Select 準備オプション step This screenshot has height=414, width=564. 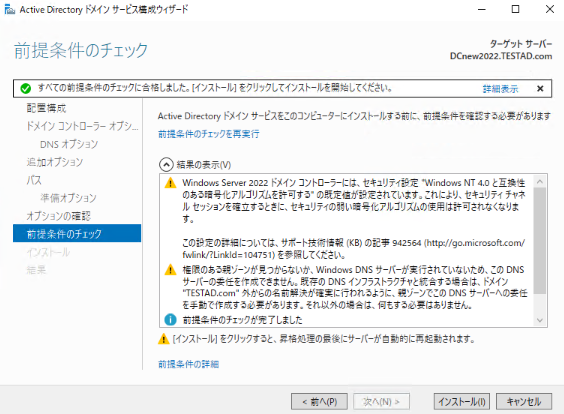coord(68,198)
